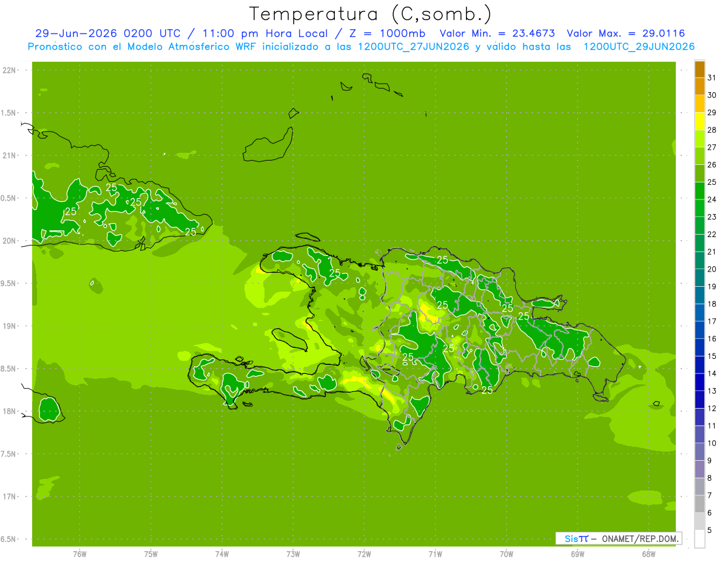This screenshot has height=562, width=728.
Task: Click the legend value '10'
Action: point(712,443)
